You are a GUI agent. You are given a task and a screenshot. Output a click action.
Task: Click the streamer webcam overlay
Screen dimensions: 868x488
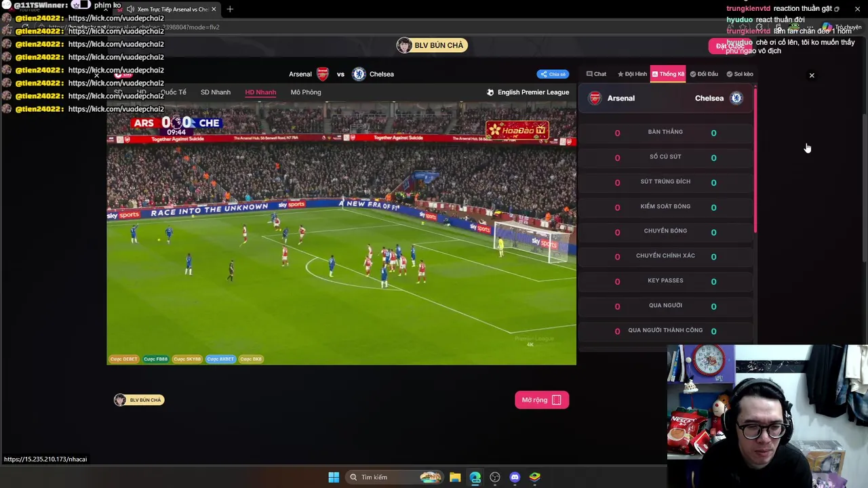768,416
